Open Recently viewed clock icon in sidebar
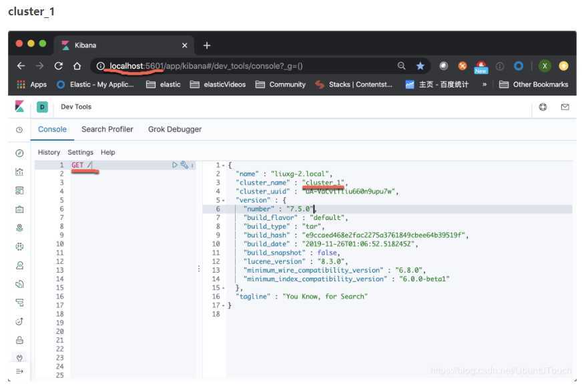The image size is (582, 392). [x=19, y=129]
